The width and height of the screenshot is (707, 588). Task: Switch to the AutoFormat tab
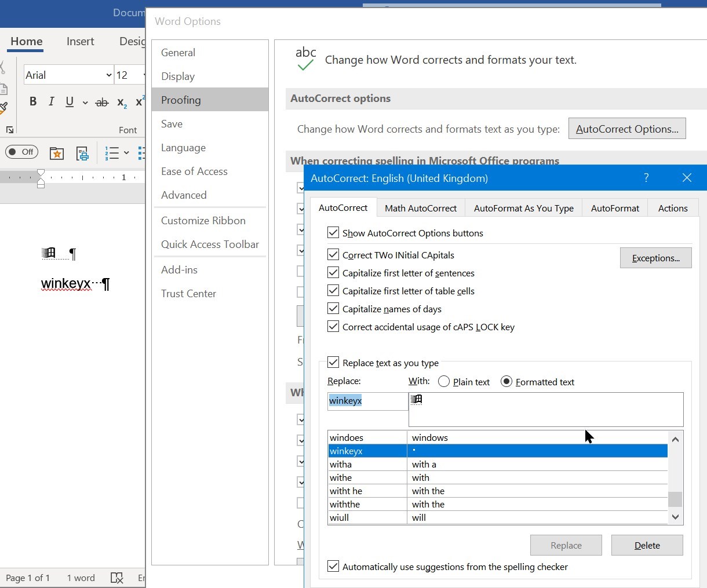(x=615, y=208)
